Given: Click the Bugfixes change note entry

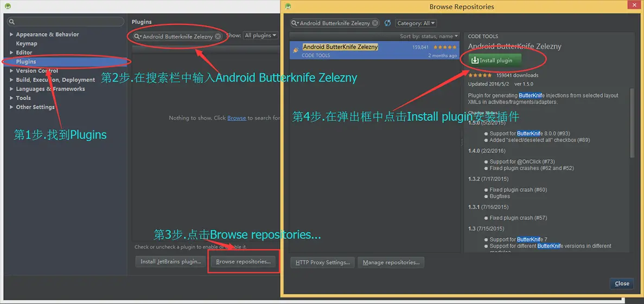Looking at the screenshot, I should 500,197.
